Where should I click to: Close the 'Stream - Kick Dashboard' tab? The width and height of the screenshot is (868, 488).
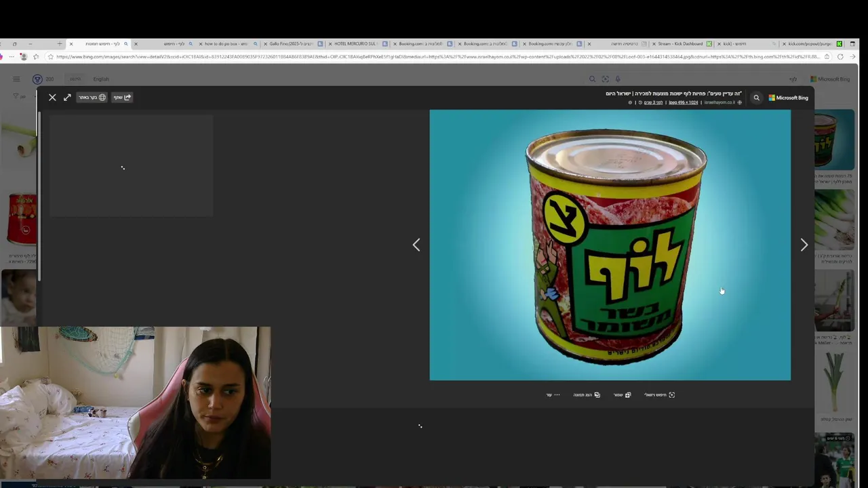[654, 43]
